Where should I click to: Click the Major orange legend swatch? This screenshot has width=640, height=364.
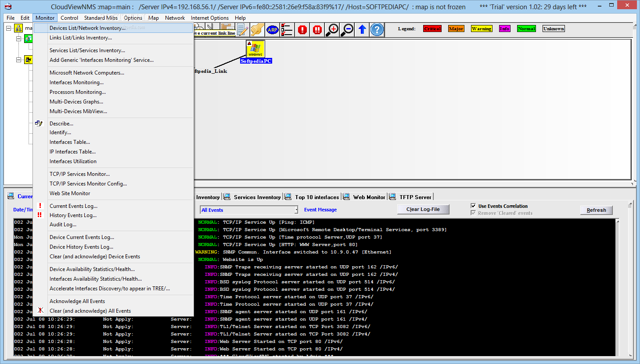456,29
